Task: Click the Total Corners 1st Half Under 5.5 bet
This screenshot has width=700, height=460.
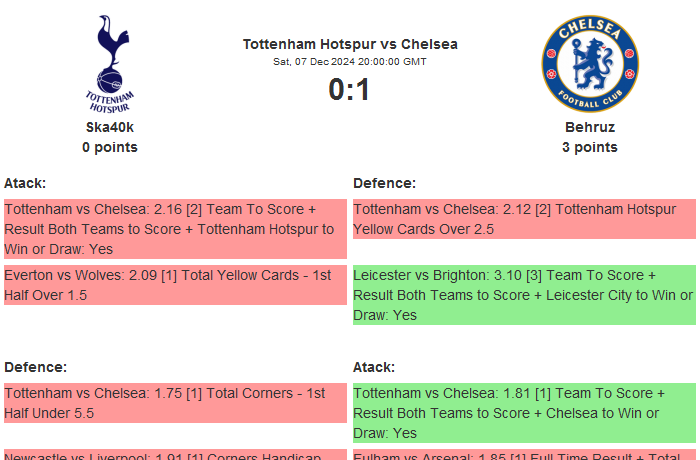Action: click(175, 403)
